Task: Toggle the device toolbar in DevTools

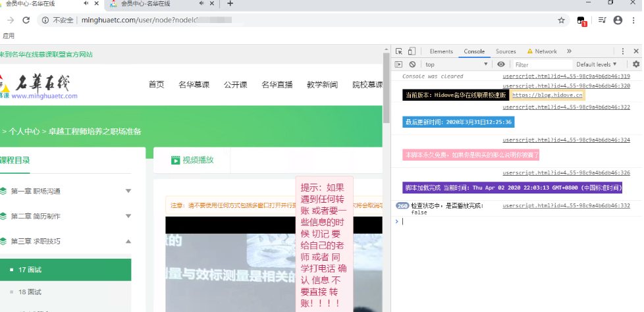Action: [412, 51]
